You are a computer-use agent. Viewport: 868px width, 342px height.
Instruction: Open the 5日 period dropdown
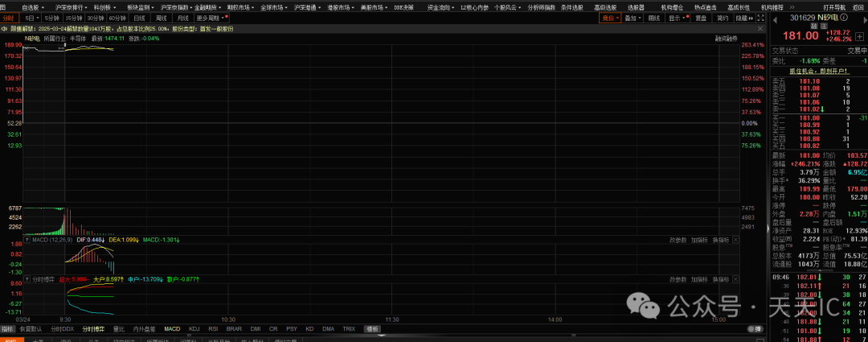coord(30,19)
